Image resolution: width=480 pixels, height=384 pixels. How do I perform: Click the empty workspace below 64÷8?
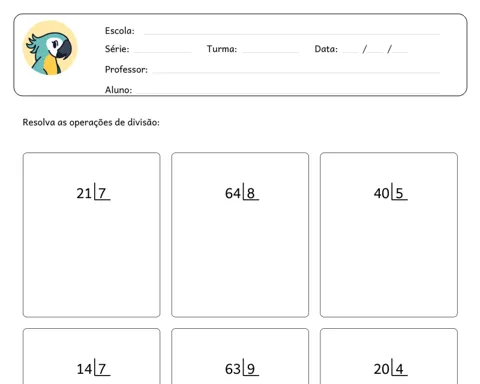click(240, 258)
